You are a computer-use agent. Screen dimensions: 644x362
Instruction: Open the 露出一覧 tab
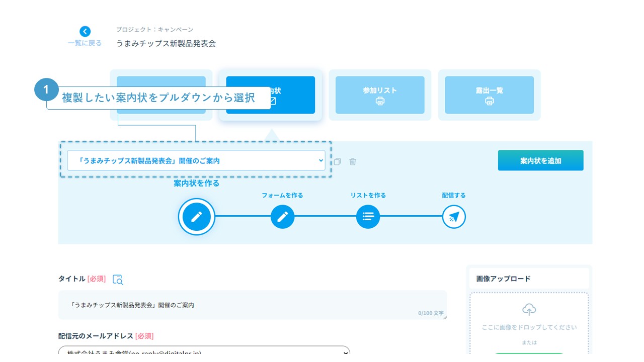(489, 95)
